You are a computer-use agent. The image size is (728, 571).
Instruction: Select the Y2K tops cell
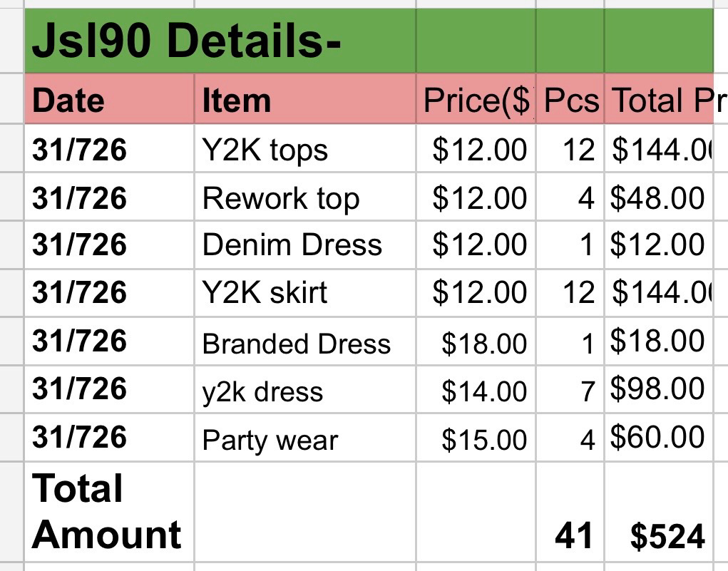point(305,148)
